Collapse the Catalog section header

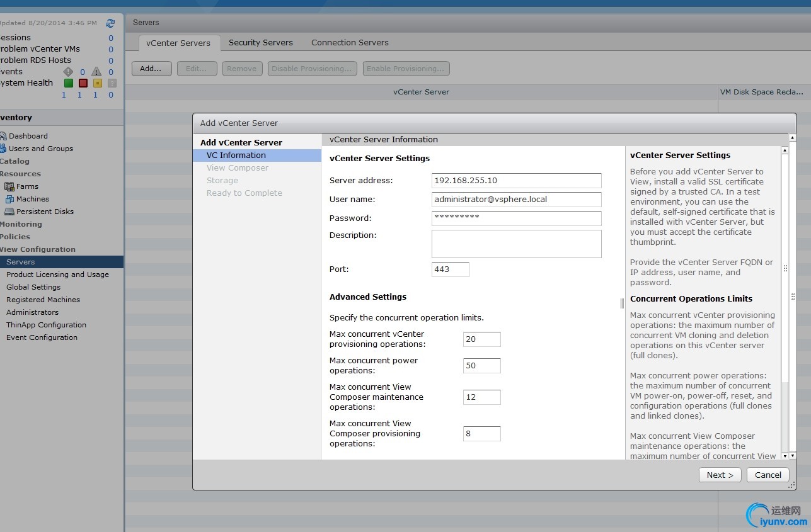[15, 161]
